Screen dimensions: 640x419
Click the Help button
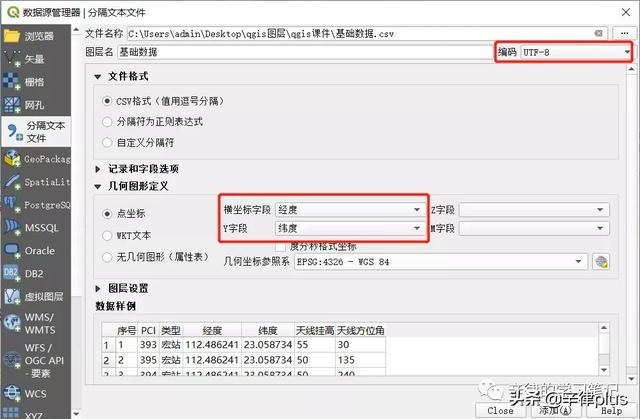[x=610, y=410]
